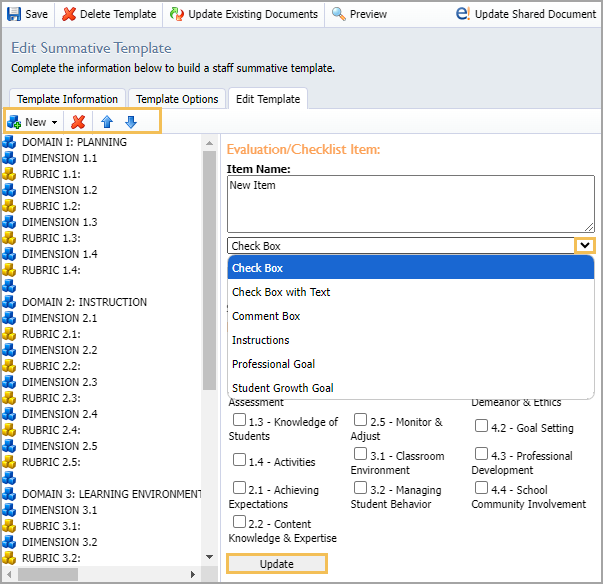Select Professional Goal option
The height and width of the screenshot is (584, 603).
click(411, 364)
